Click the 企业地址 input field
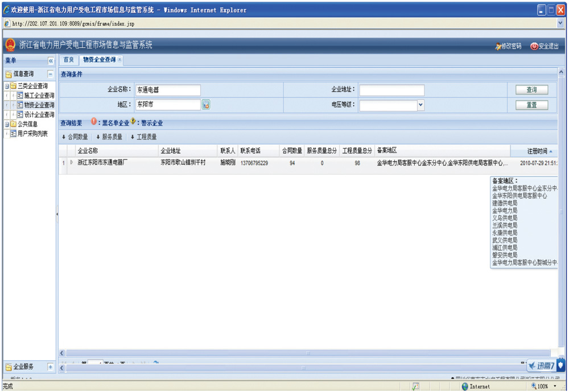The height and width of the screenshot is (392, 569). click(391, 90)
